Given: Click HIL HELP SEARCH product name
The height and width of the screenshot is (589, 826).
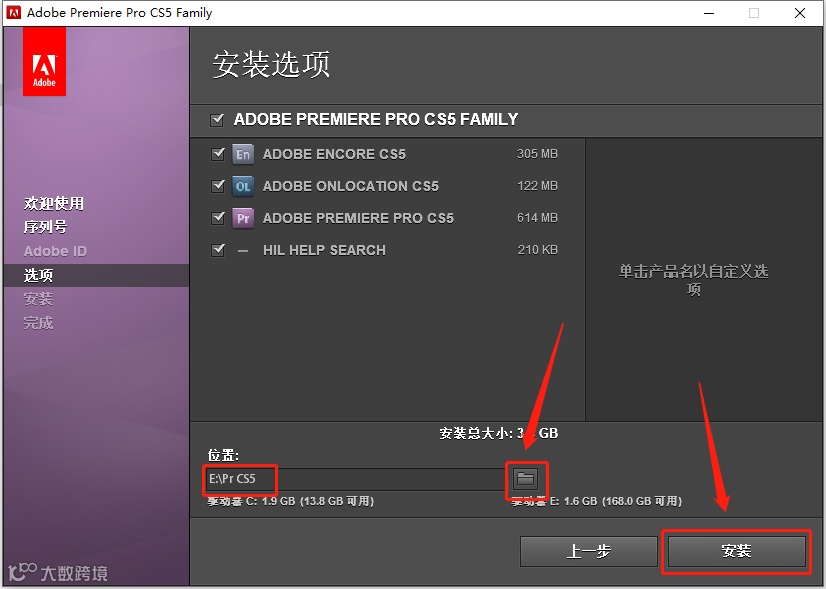Looking at the screenshot, I should [324, 250].
